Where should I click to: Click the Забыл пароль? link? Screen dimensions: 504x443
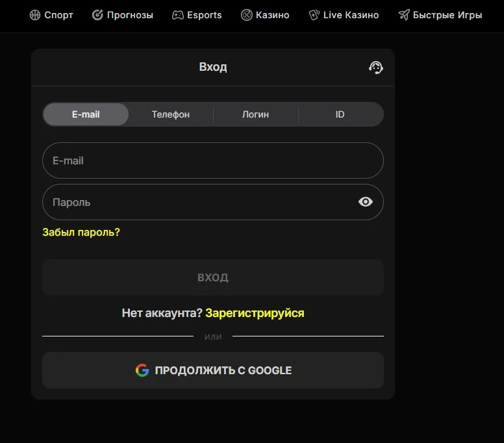tap(81, 232)
